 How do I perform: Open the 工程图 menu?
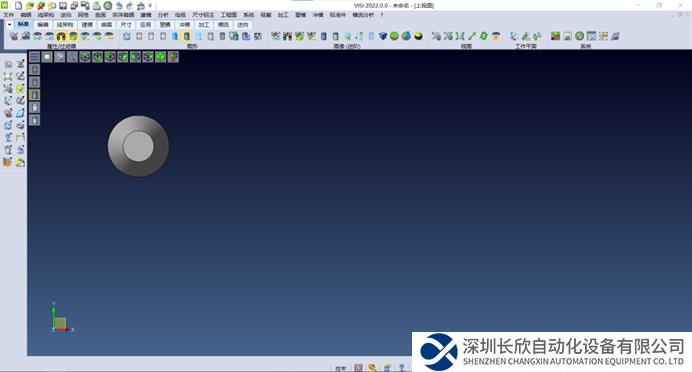229,15
